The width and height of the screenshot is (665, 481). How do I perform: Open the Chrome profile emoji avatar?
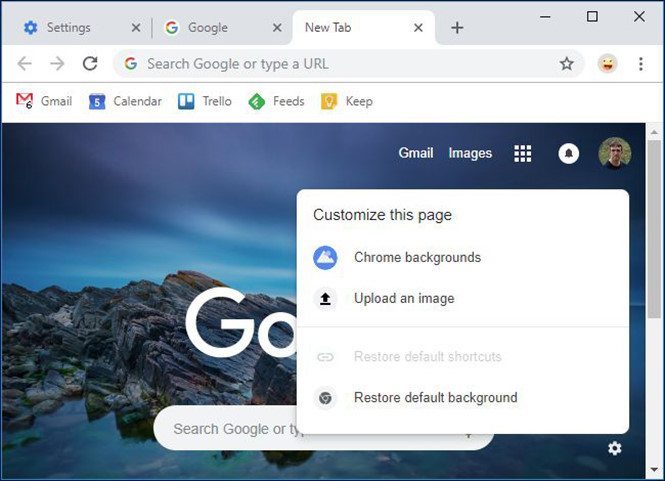pyautogui.click(x=607, y=64)
